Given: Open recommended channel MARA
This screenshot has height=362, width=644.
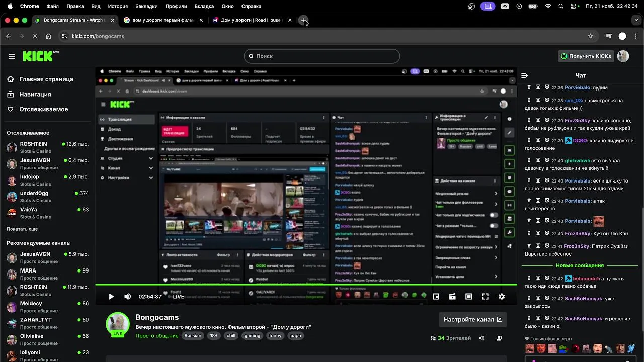Looking at the screenshot, I should click(48, 274).
